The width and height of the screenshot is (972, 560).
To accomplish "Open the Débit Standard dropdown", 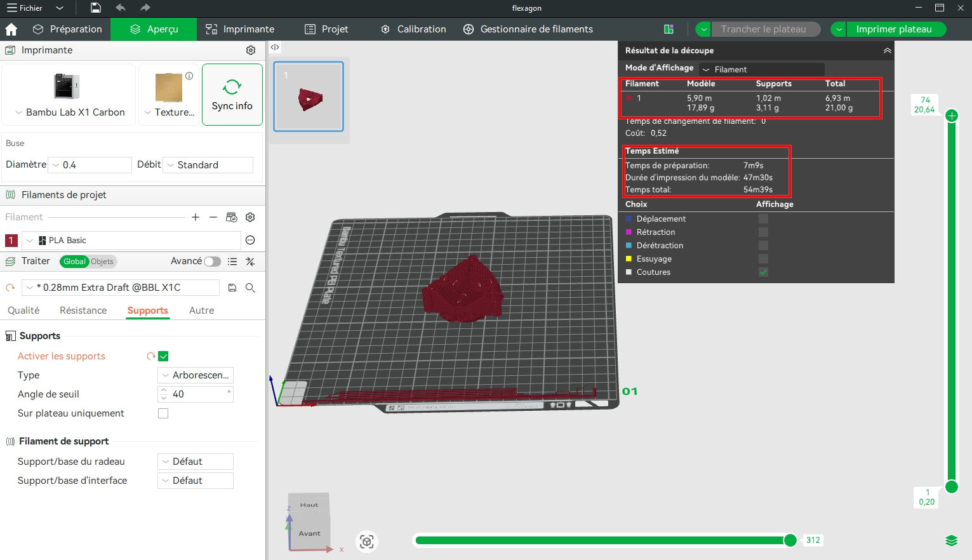I will click(208, 165).
